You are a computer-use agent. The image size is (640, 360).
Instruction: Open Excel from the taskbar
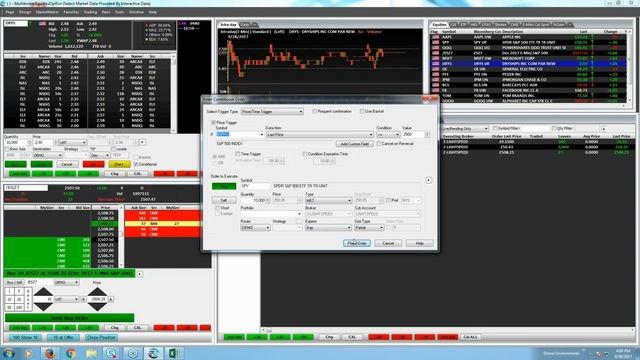[x=173, y=353]
